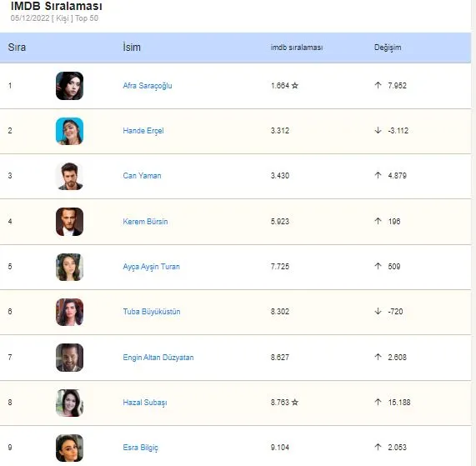Sort by the Sıra column header
Image resolution: width=476 pixels, height=466 pixels.
pyautogui.click(x=17, y=48)
